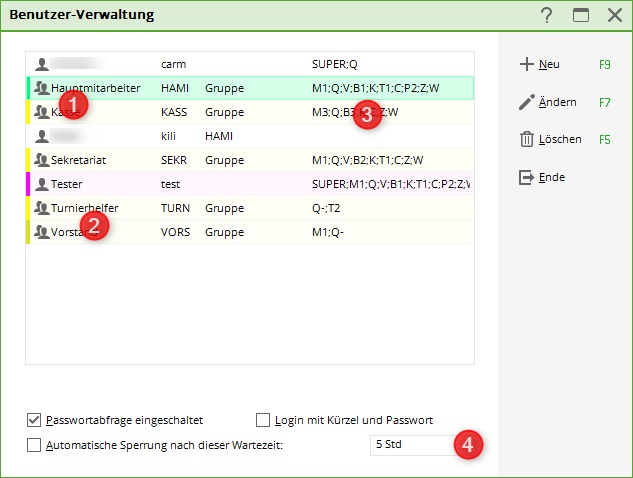
Task: Disable Passwortabfrage eingeschaltet checkbox
Action: 34,420
